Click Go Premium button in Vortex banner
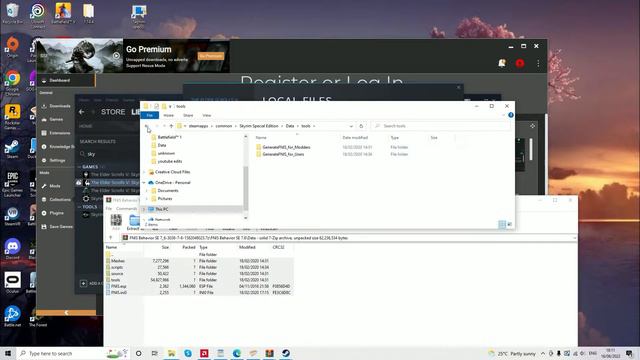This screenshot has height=360, width=640. pos(211,56)
